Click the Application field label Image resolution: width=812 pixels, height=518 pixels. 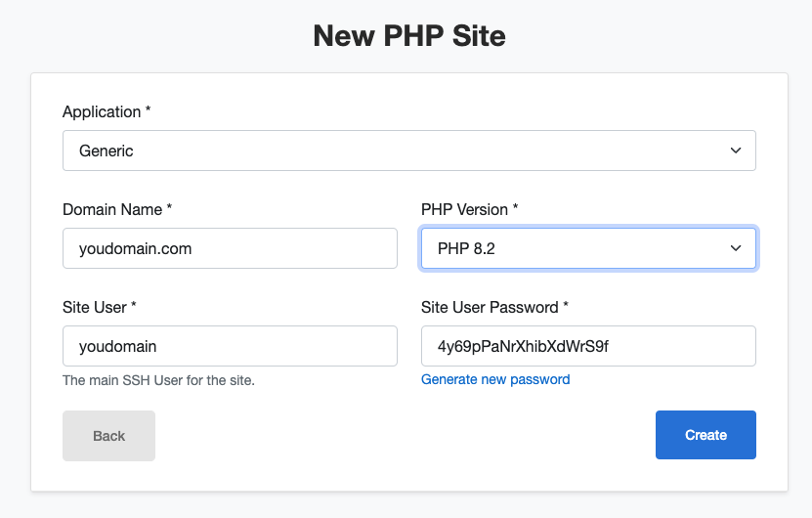pos(102,111)
